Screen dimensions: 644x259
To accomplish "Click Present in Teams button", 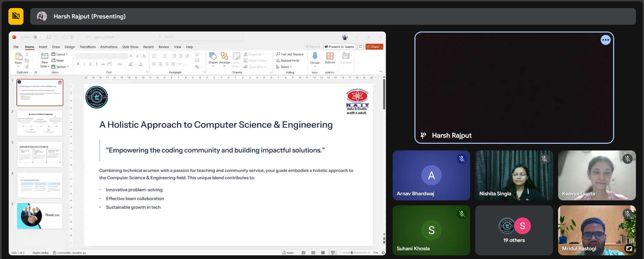I will click(x=339, y=47).
